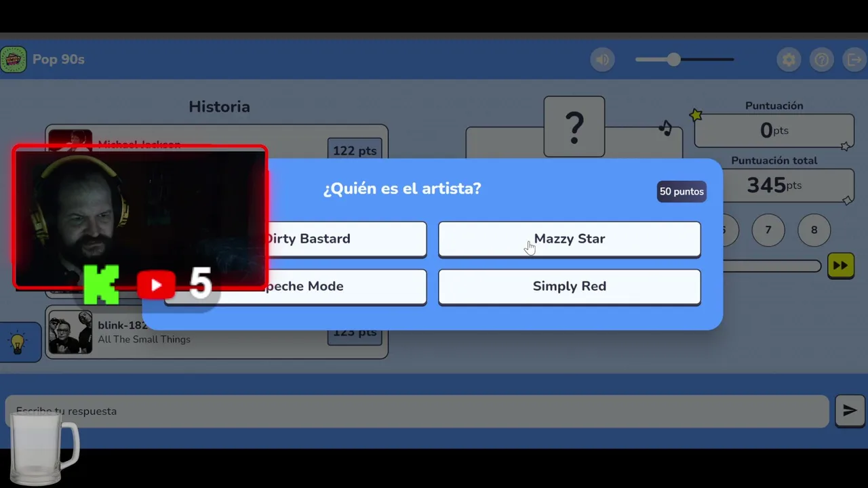Click the Pop 90s app logo
This screenshot has height=488, width=868.
13,60
